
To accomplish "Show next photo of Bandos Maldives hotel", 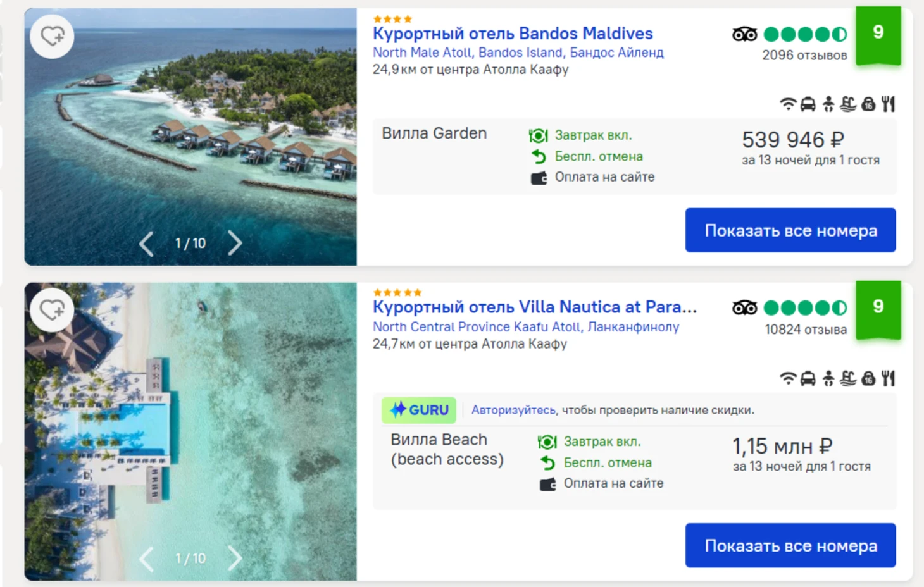I will coord(235,243).
